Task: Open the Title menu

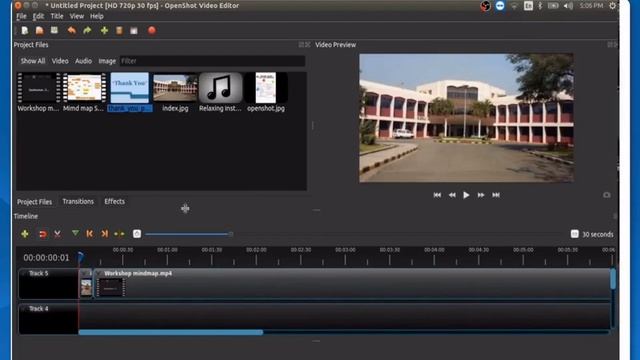Action: pos(57,16)
